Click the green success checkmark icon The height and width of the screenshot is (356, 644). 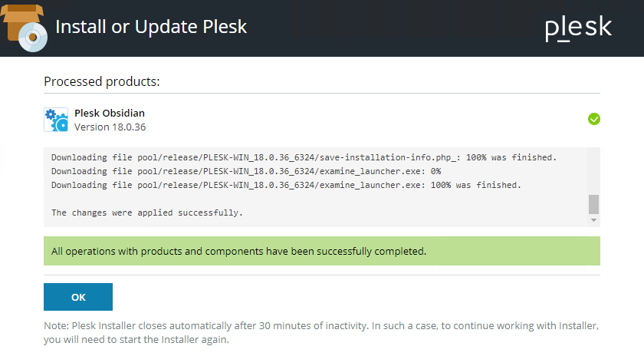click(593, 119)
